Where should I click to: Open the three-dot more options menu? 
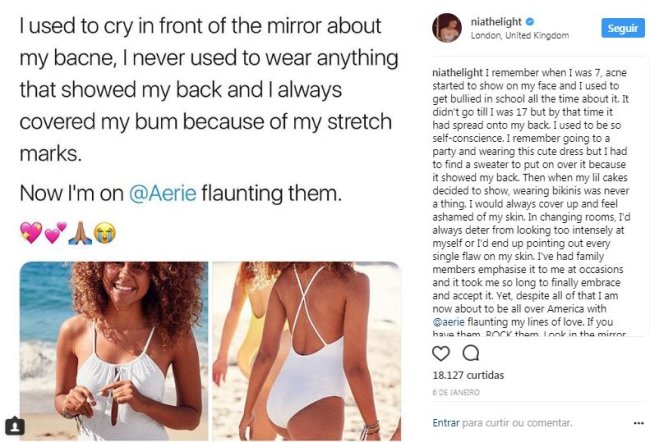point(639,423)
